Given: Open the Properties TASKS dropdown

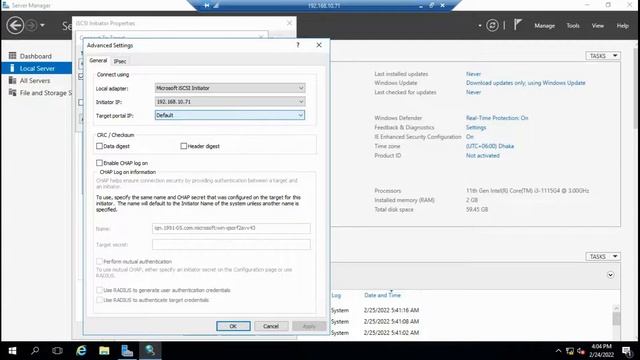Looking at the screenshot, I should 603,56.
